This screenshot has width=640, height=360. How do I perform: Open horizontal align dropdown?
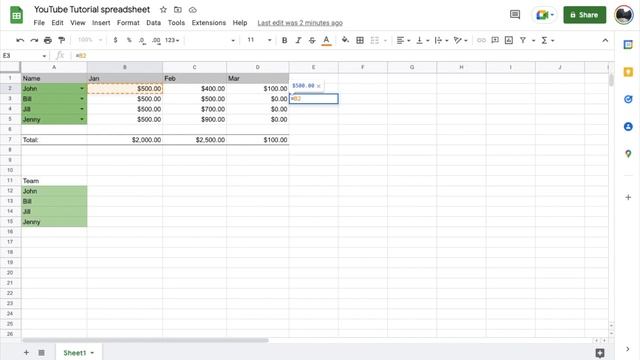pos(403,40)
